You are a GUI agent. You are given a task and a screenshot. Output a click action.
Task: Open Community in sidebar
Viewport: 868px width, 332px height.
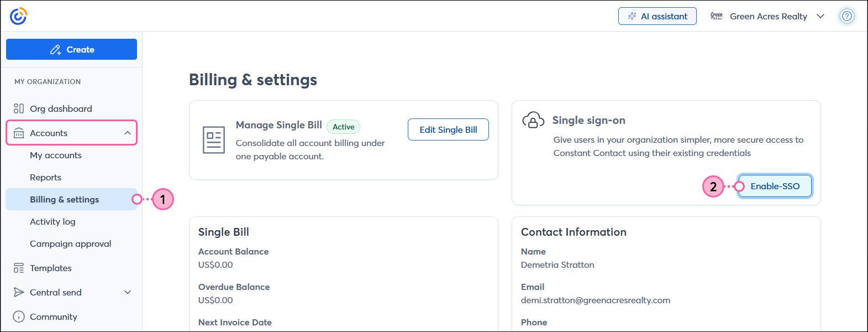[71, 317]
